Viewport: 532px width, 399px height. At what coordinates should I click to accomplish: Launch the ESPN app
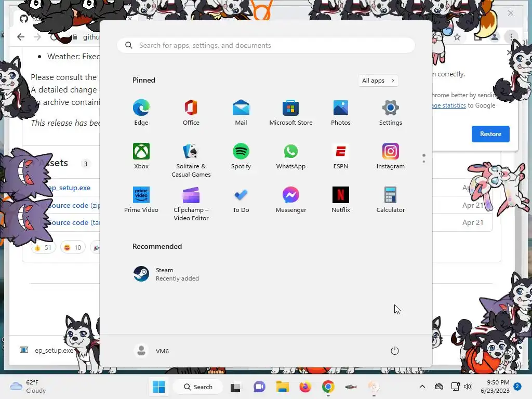341,156
